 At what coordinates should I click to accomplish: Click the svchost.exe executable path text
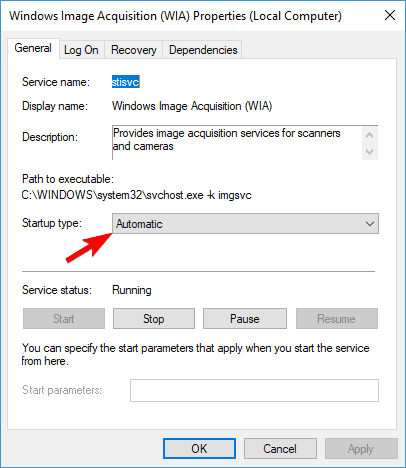pos(136,195)
